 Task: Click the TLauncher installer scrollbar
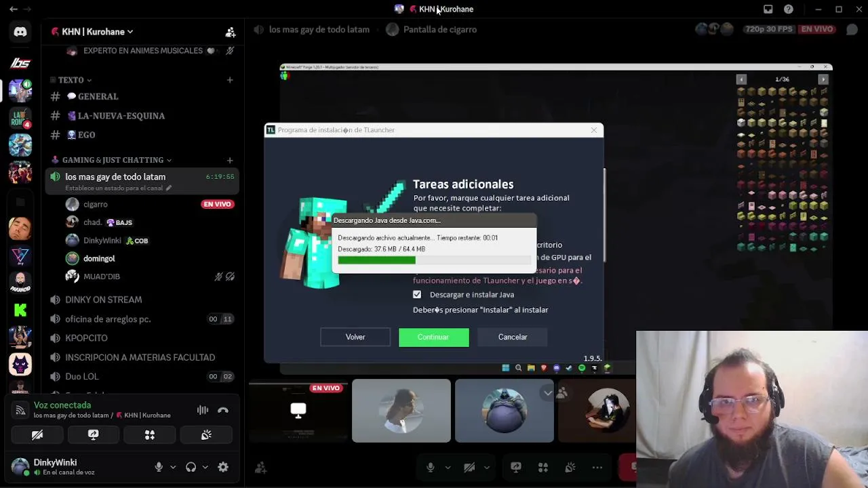click(x=604, y=215)
